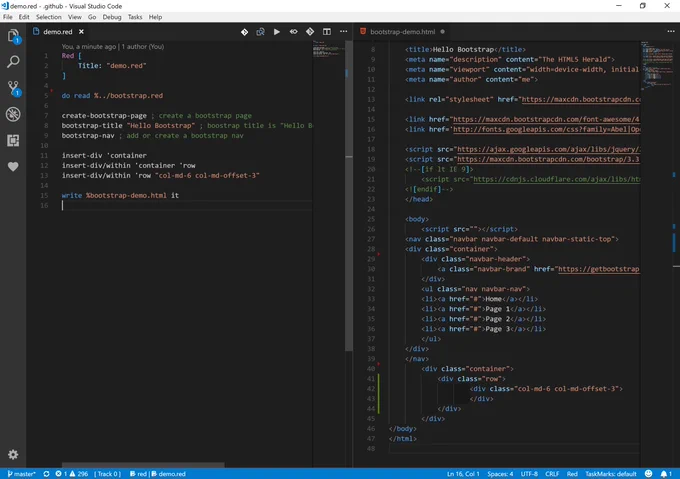Viewport: 680px width, 479px height.
Task: Click the heart icon in the activity bar
Action: (13, 166)
